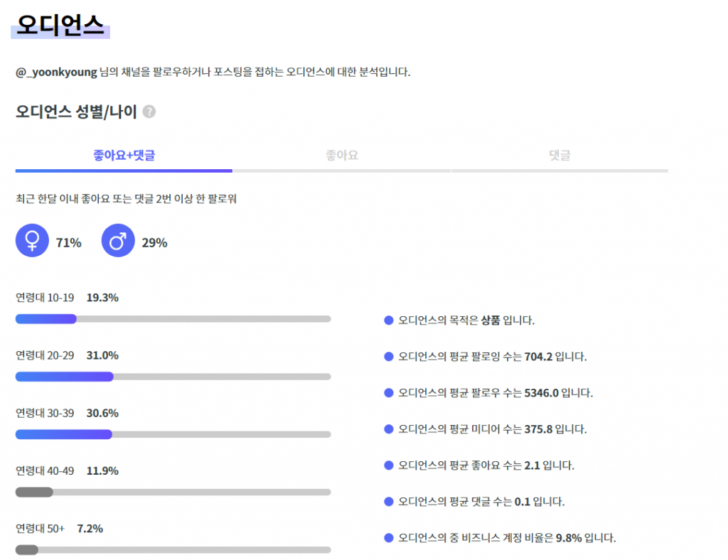728x560 pixels.
Task: Click the 71% female percentage
Action: (x=69, y=242)
